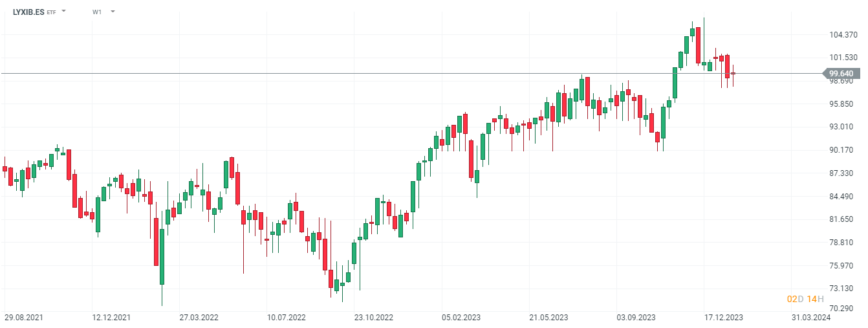This screenshot has height=328, width=868.
Task: Click the 21.05.2023 date axis label
Action: (548, 318)
